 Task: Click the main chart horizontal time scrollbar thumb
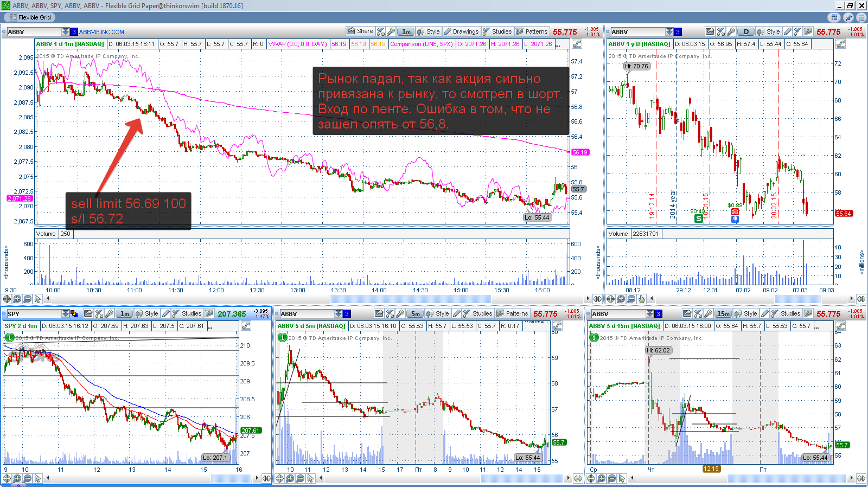411,299
